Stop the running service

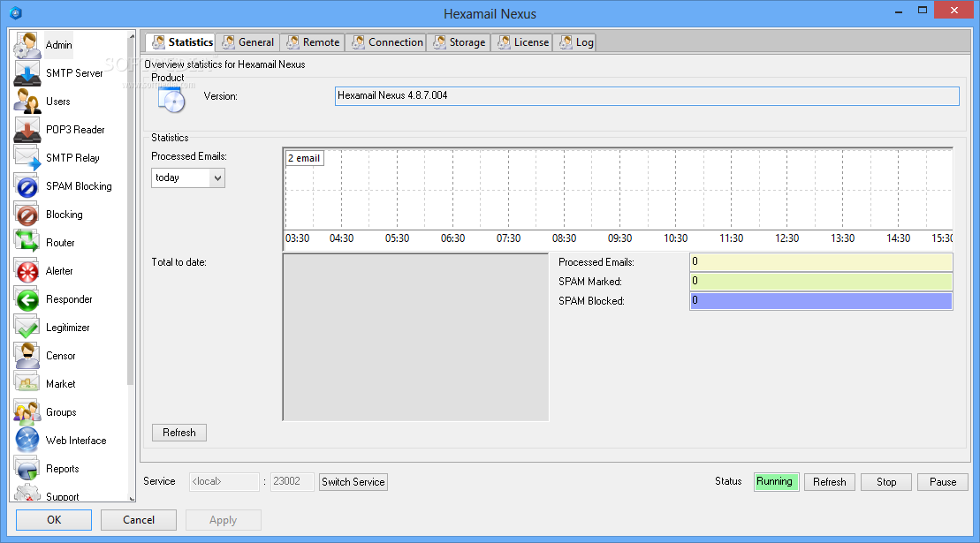[886, 482]
